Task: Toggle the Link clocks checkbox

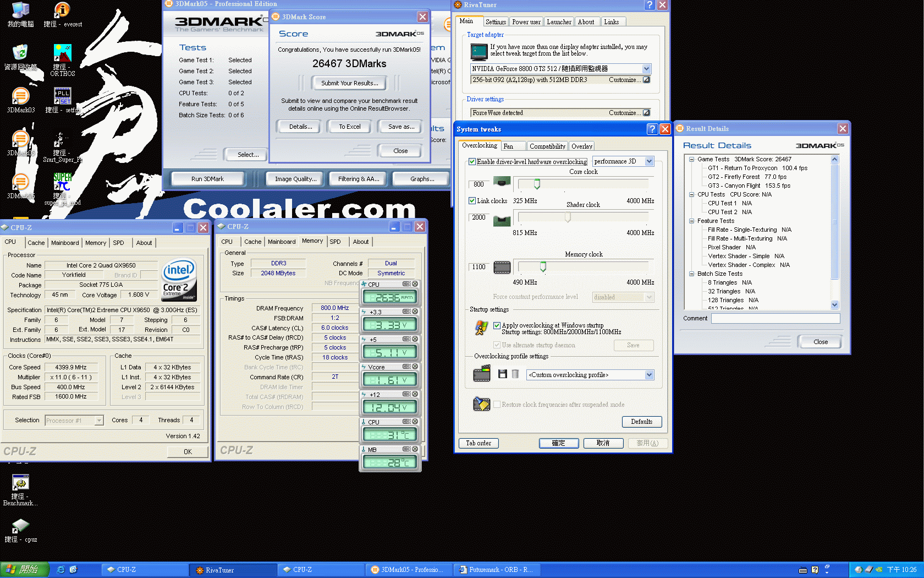Action: click(x=472, y=201)
